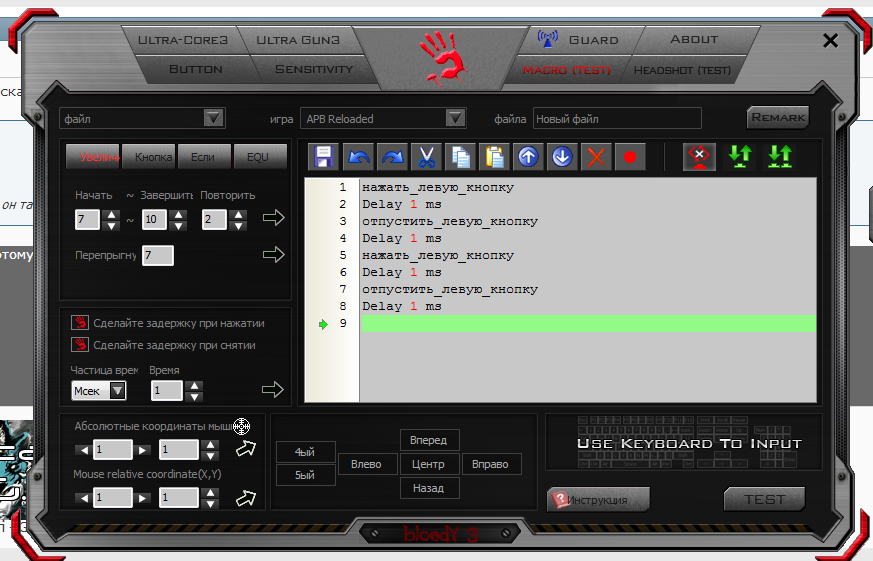Switch to the Ultra Gun3 tab
This screenshot has height=561, width=873.
click(x=297, y=40)
